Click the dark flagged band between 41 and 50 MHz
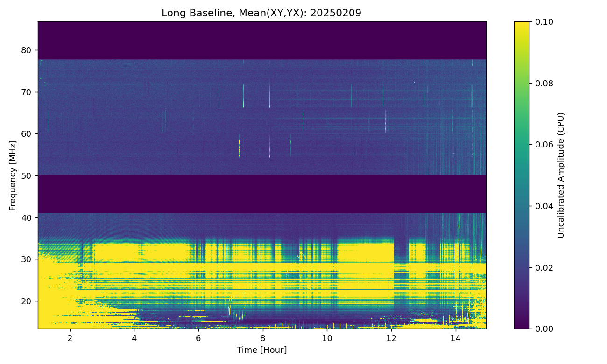Image resolution: width=607 pixels, height=364 pixels. tap(261, 194)
